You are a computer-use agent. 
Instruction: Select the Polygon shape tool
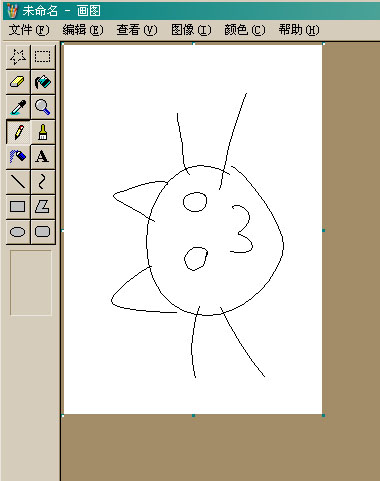point(43,207)
